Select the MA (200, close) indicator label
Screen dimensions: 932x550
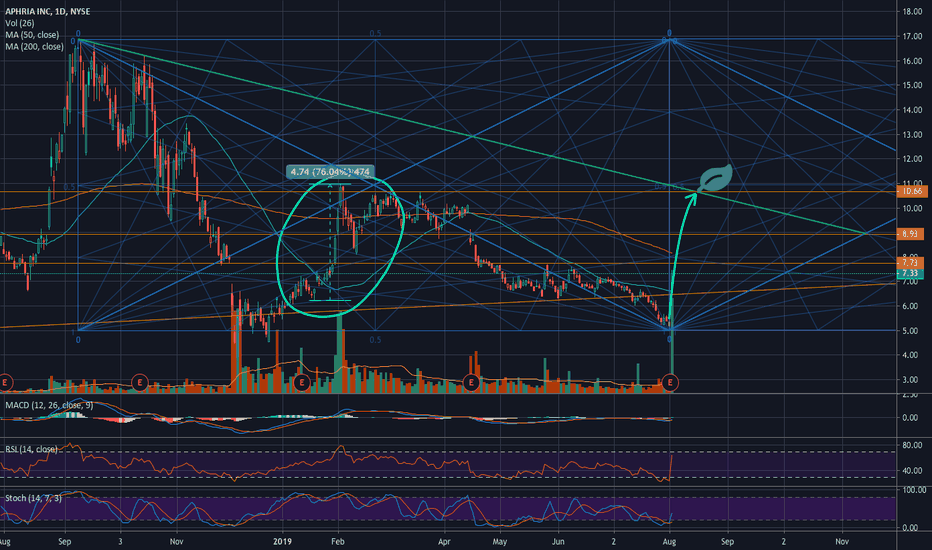coord(34,46)
